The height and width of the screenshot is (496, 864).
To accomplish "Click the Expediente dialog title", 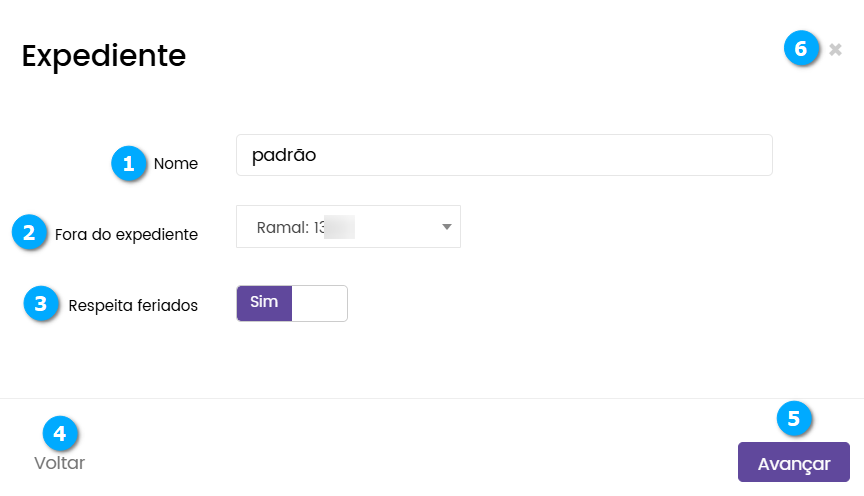I will [x=104, y=55].
